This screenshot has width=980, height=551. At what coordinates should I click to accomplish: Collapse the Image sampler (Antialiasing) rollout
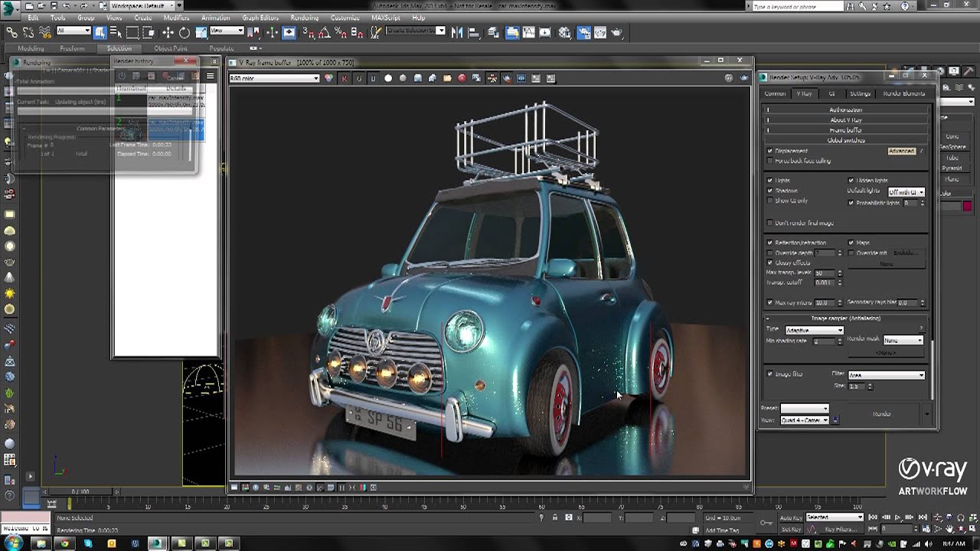[845, 318]
